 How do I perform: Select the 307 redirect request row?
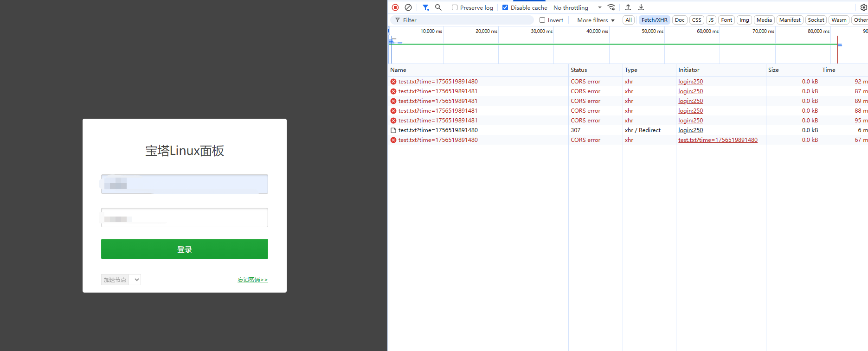[628, 130]
